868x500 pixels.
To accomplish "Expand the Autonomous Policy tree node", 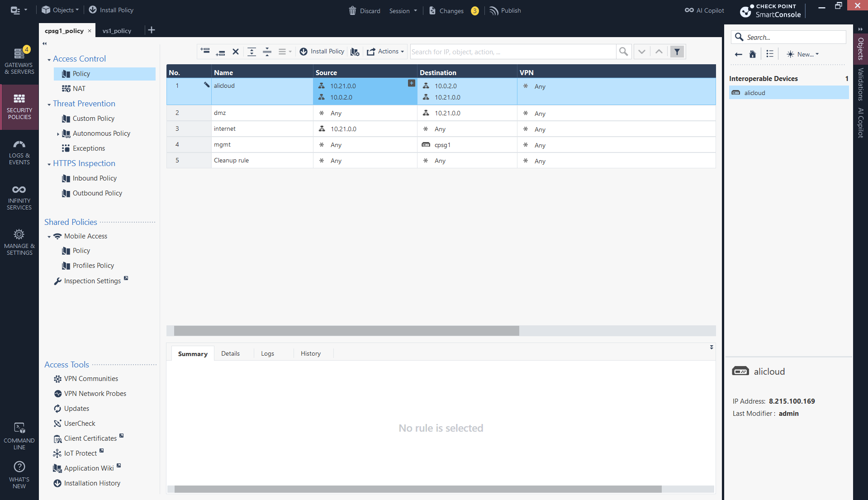I will click(58, 134).
